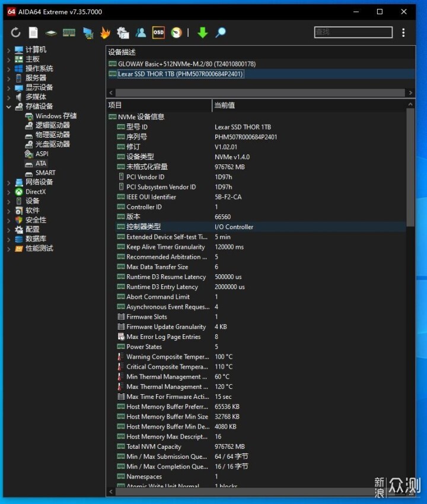Collapse the 存储设备 tree node

(9, 106)
